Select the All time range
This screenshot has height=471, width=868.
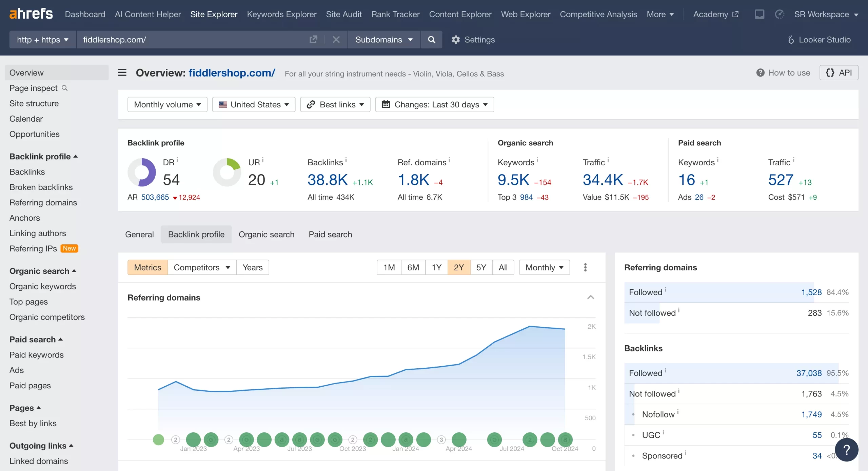[503, 267]
